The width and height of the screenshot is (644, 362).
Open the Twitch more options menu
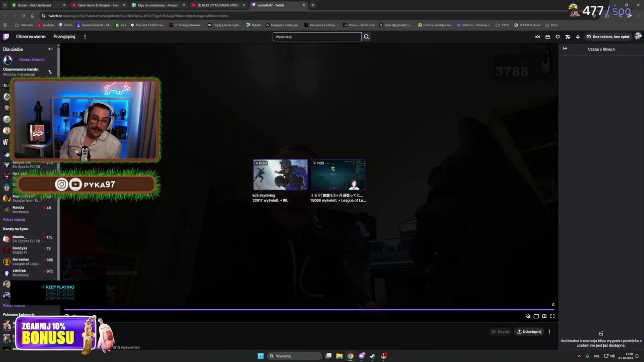click(85, 37)
